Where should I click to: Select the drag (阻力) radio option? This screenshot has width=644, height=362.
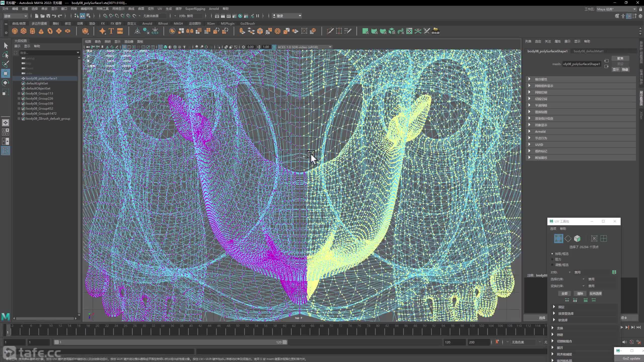pyautogui.click(x=552, y=259)
